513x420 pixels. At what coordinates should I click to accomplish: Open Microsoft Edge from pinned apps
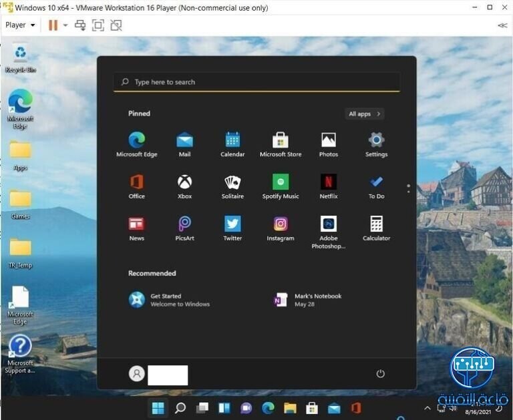(137, 144)
